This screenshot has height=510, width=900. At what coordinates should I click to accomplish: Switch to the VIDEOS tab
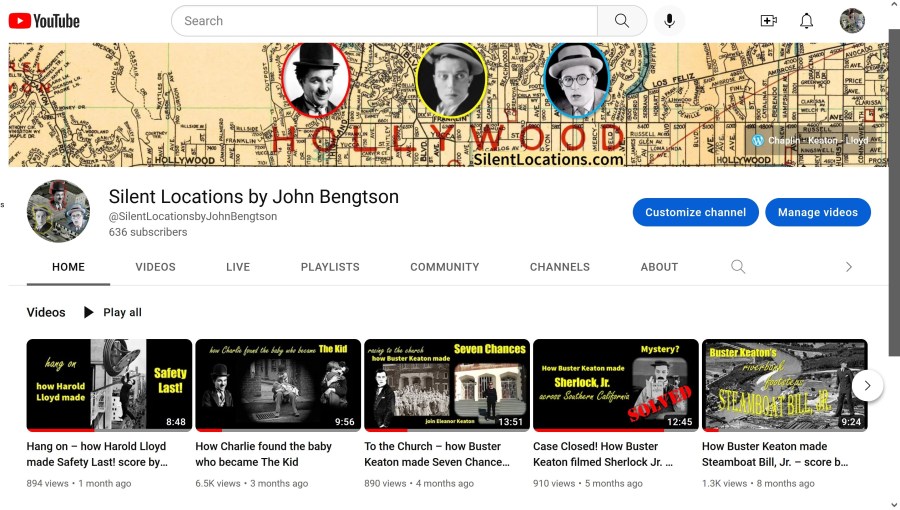155,267
